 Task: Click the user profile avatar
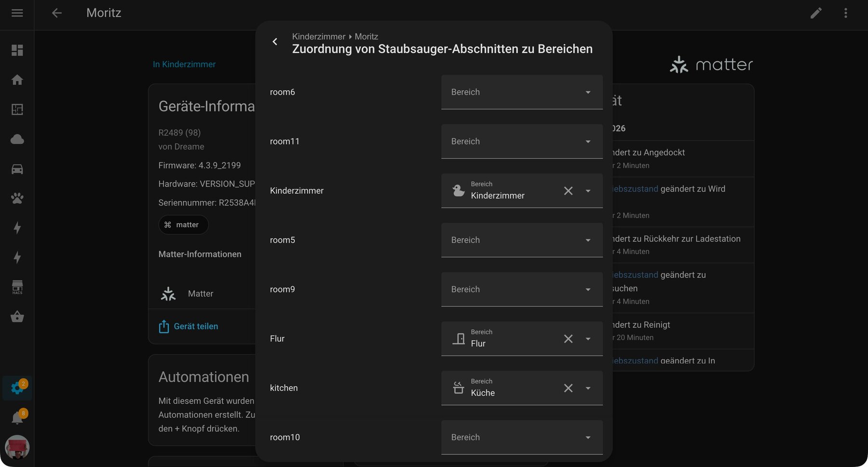pos(17,447)
